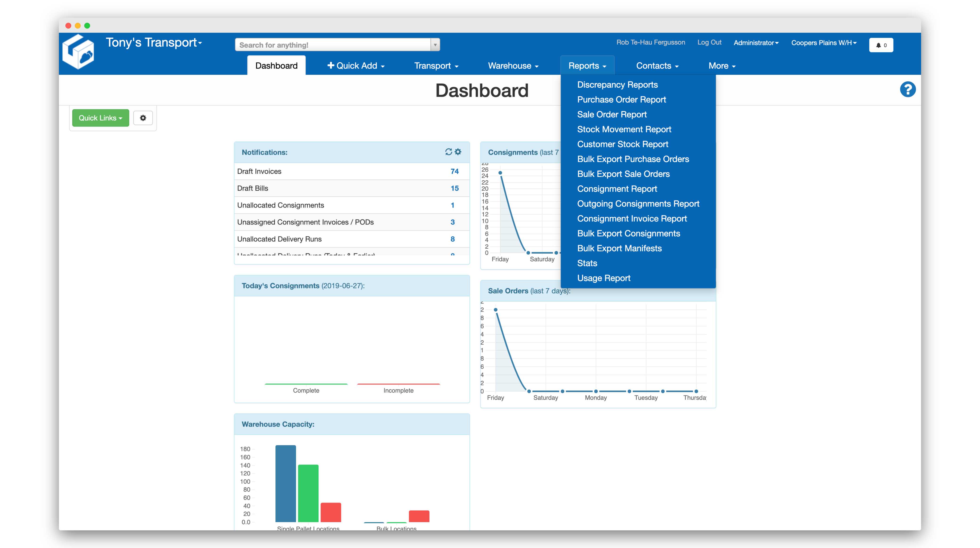Focus the Search for anything field
This screenshot has height=548, width=980.
[333, 45]
